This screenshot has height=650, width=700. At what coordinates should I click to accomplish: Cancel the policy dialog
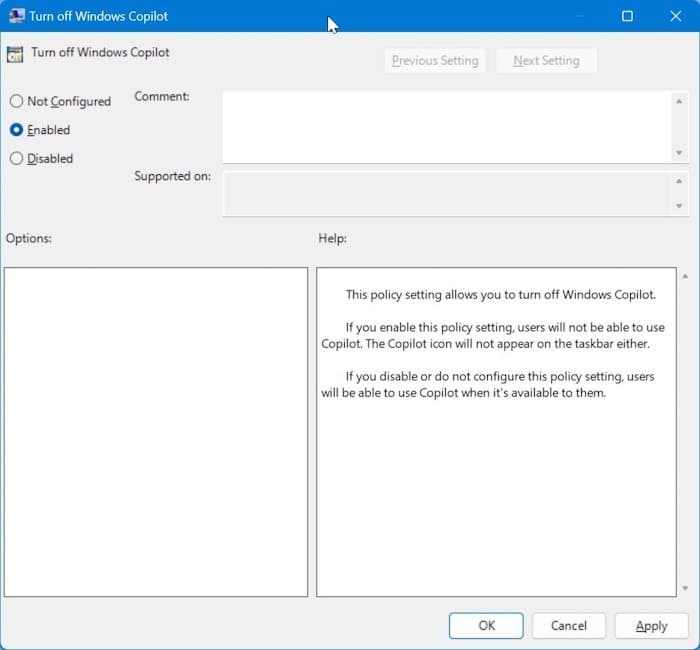569,625
